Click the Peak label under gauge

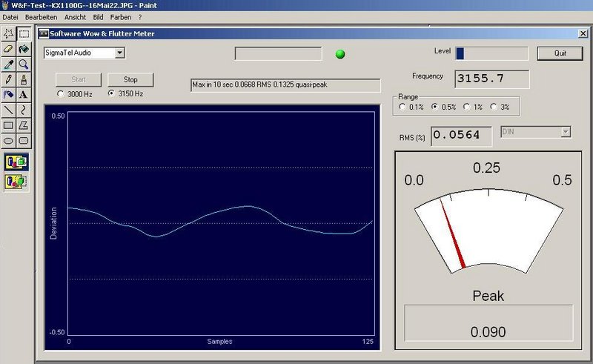(x=488, y=296)
